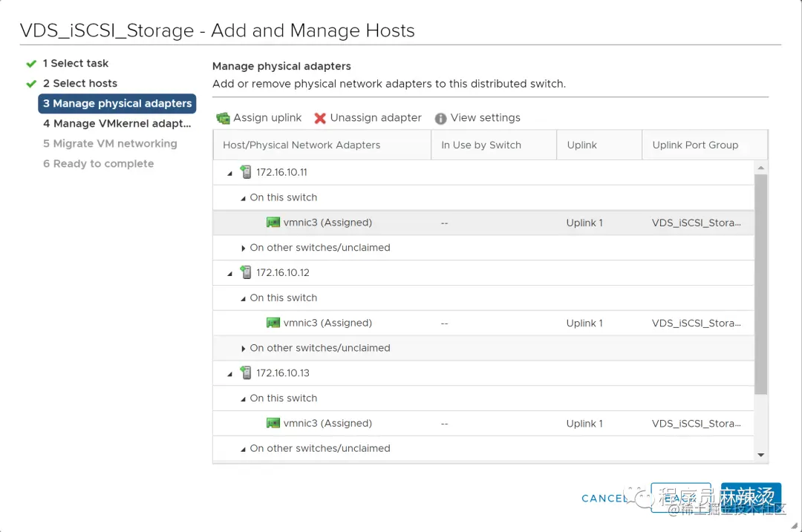This screenshot has width=802, height=532.
Task: Open step 3 Manage physical adapters
Action: [117, 103]
